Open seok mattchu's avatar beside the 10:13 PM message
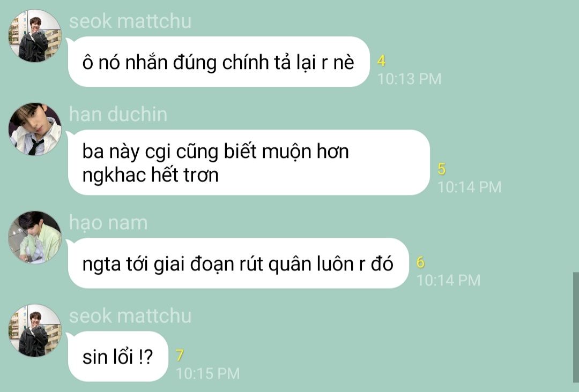The height and width of the screenshot is (392, 579). 35,36
